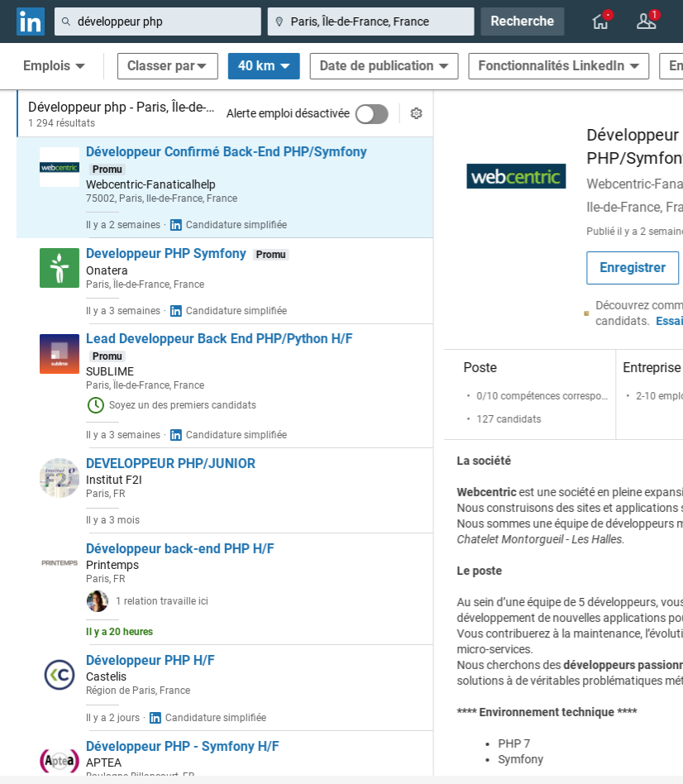Click LinkedIn icon beside SUBLIME Candidature simplifiée
The image size is (683, 784).
[x=176, y=435]
